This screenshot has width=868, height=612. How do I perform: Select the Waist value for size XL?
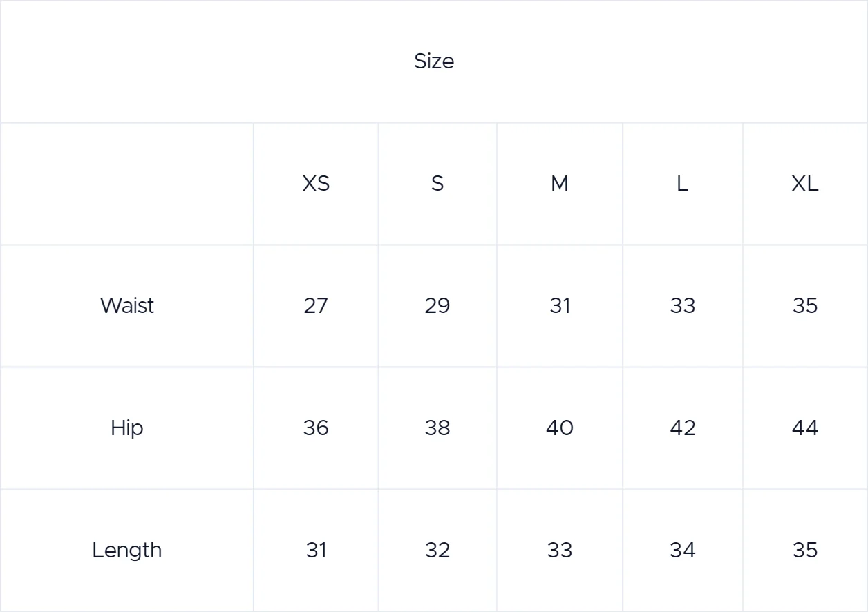click(805, 305)
